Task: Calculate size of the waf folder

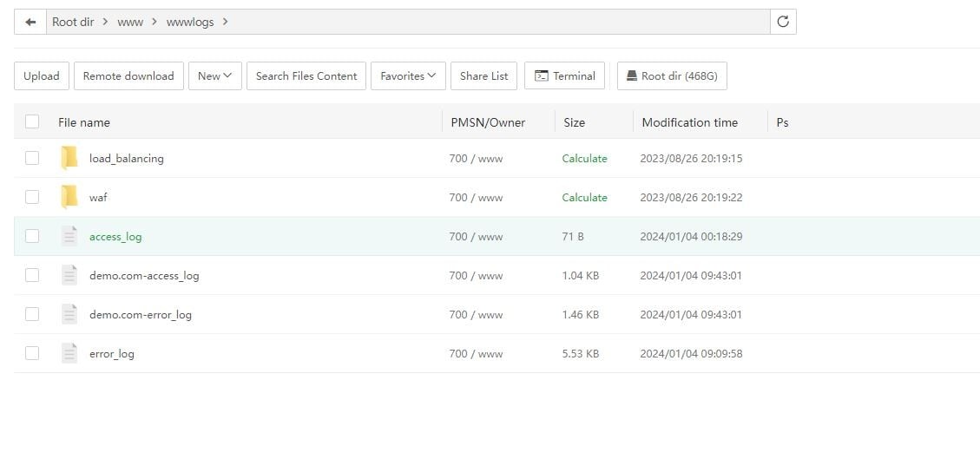Action: coord(584,197)
